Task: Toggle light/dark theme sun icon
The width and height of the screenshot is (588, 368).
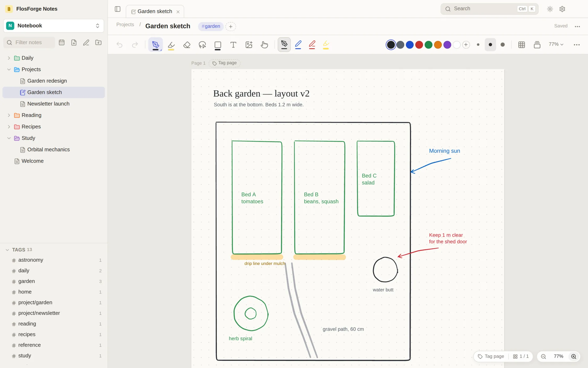Action: point(550,9)
